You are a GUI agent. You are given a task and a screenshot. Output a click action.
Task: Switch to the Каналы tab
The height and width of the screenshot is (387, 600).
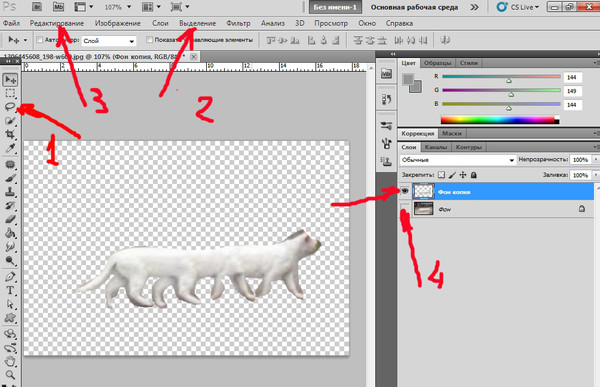tap(436, 147)
